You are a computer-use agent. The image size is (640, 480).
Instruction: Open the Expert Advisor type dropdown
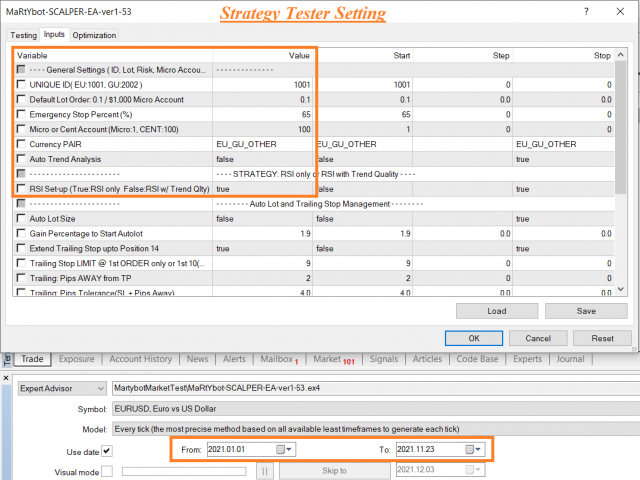click(62, 388)
